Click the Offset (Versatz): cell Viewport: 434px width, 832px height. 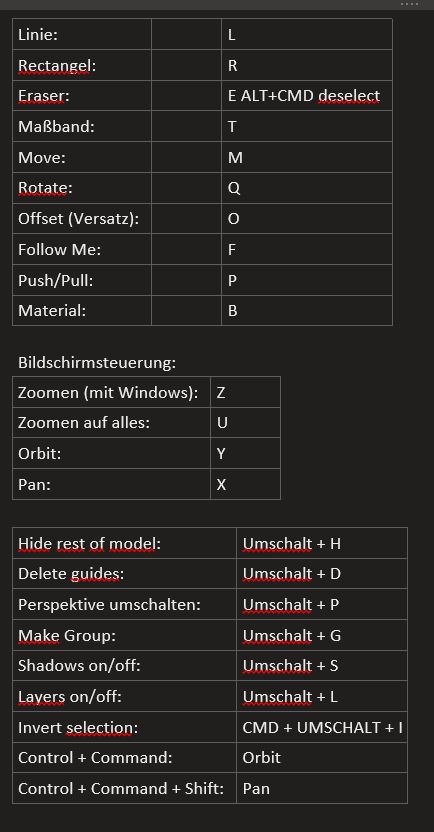tap(82, 219)
